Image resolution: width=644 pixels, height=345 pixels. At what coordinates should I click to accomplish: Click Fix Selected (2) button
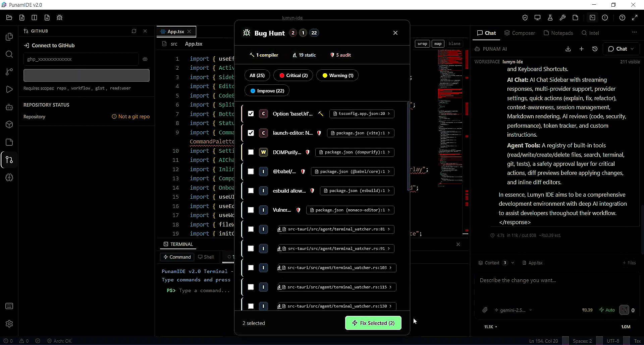coord(373,323)
